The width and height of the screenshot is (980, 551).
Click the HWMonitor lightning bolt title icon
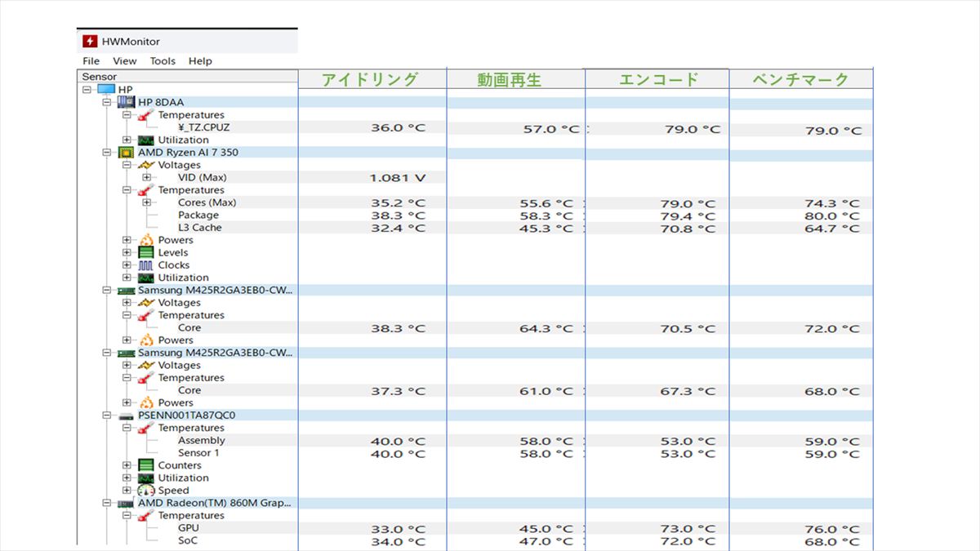(x=90, y=42)
